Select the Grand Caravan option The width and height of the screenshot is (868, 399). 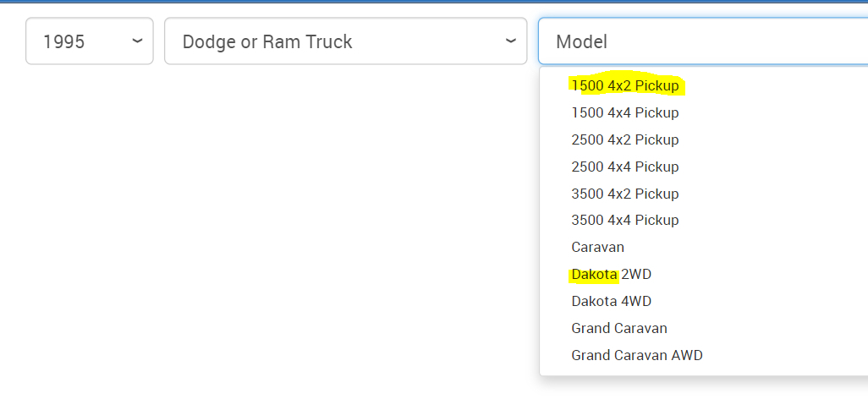click(619, 328)
